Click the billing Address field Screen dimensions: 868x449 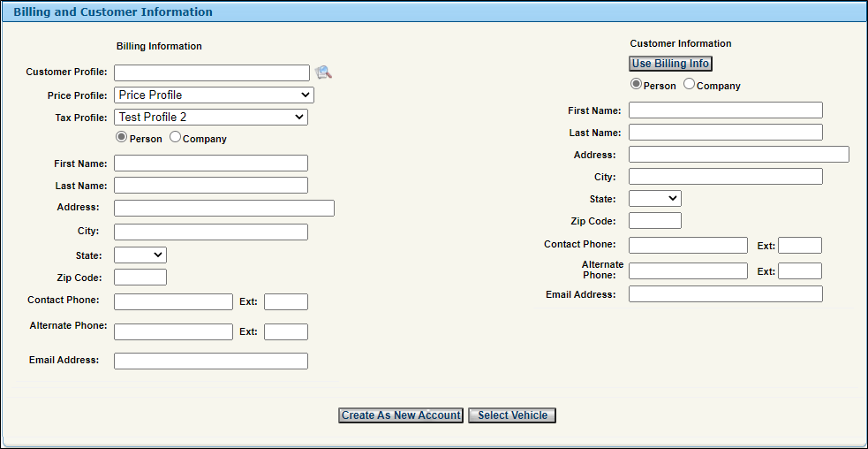tap(224, 208)
